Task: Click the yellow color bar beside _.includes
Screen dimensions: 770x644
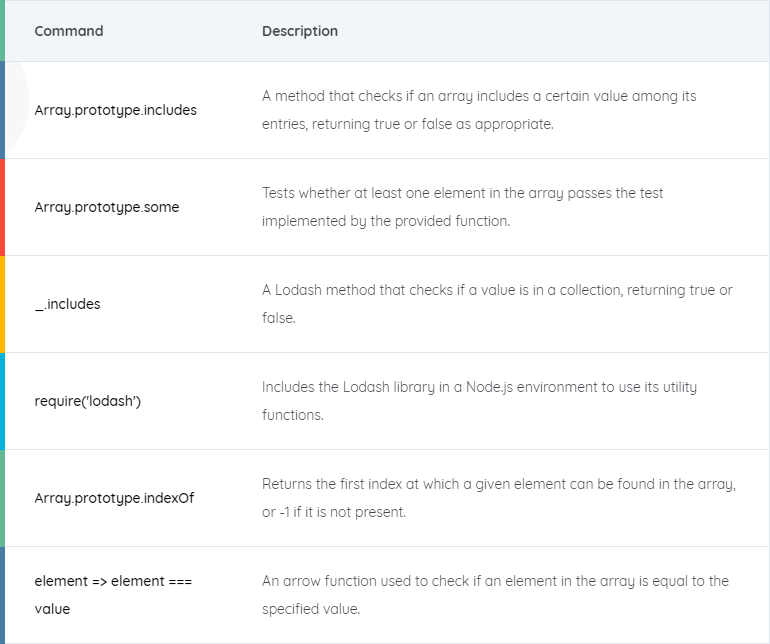Action: (x=2, y=304)
